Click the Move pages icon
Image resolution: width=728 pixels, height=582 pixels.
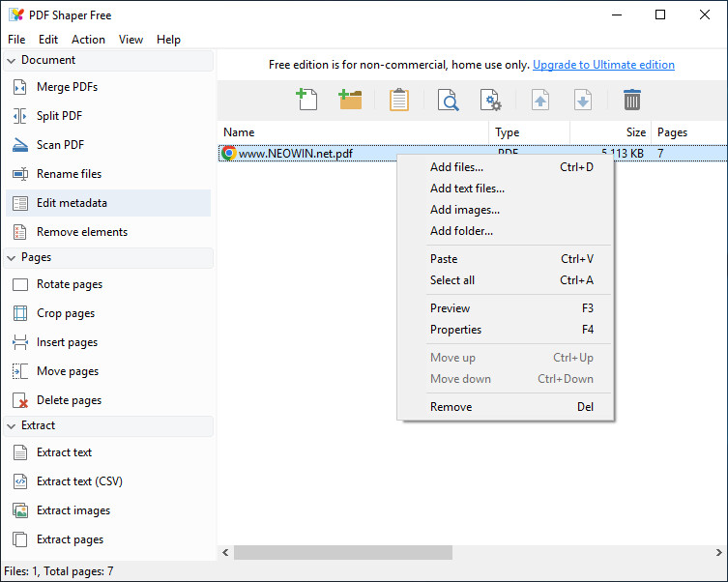[x=20, y=371]
